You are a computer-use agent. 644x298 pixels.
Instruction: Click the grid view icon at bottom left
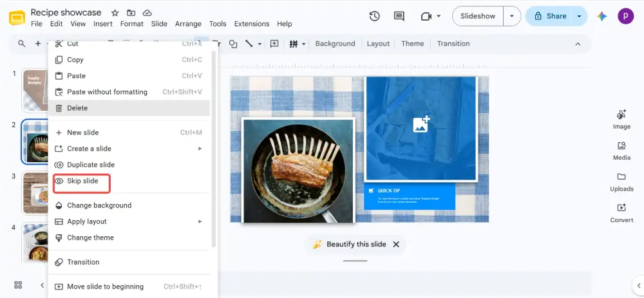pos(18,285)
